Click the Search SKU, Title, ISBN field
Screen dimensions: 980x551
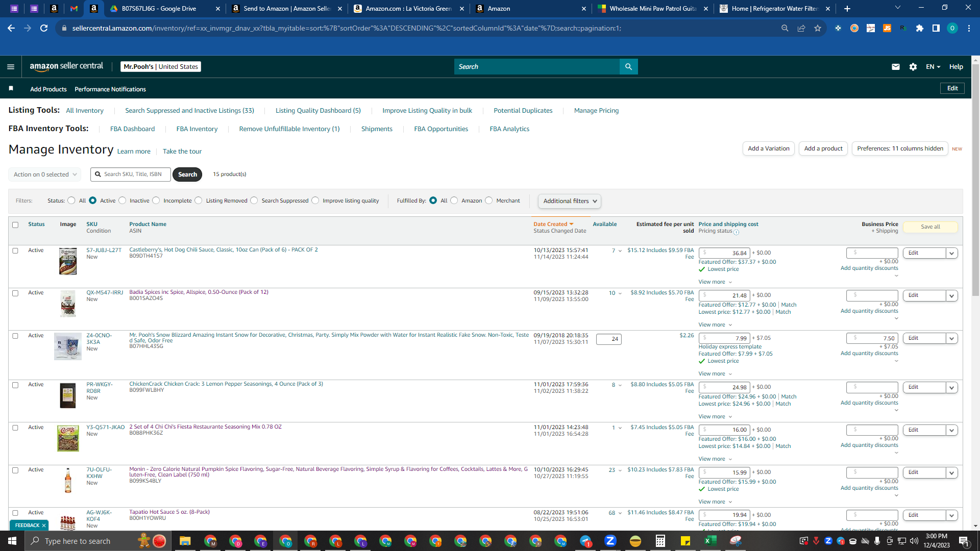pos(131,174)
